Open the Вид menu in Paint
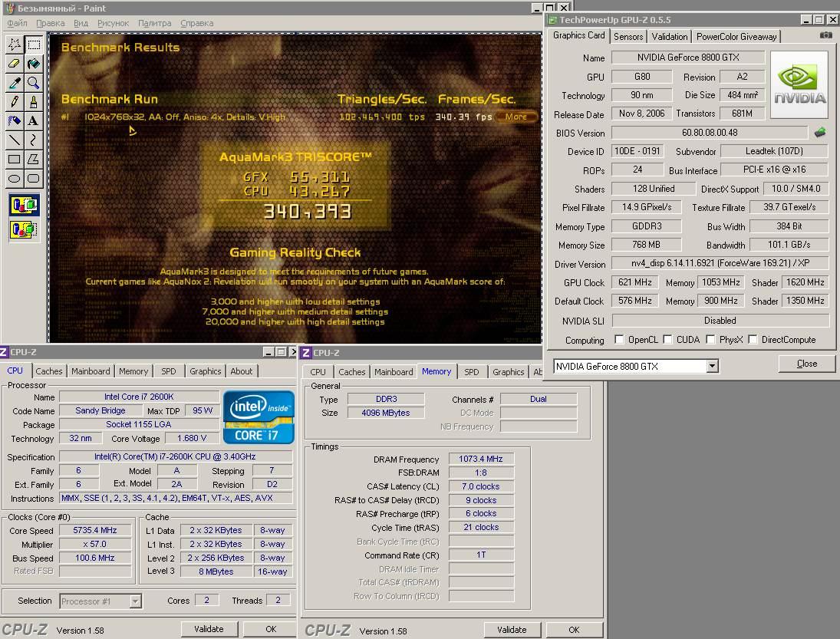Screen dimensions: 840x639 click(81, 23)
